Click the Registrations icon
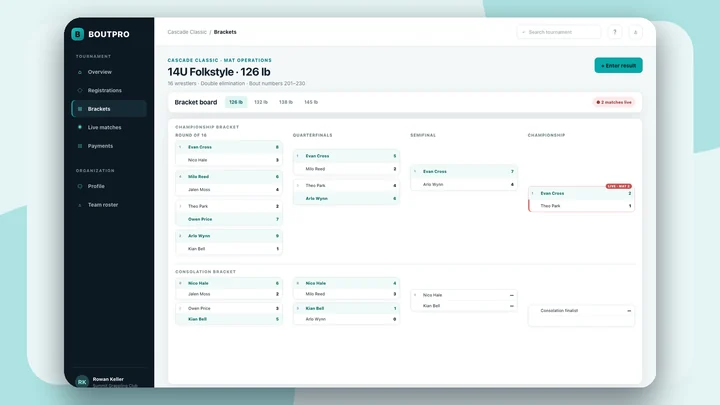Viewport: 720px width, 405px height. 80,90
